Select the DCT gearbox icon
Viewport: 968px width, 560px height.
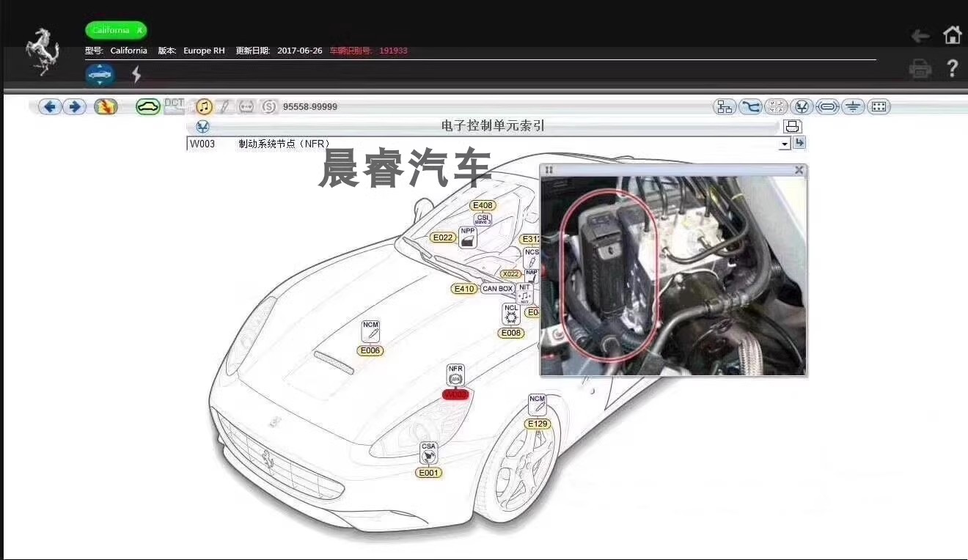[x=175, y=106]
